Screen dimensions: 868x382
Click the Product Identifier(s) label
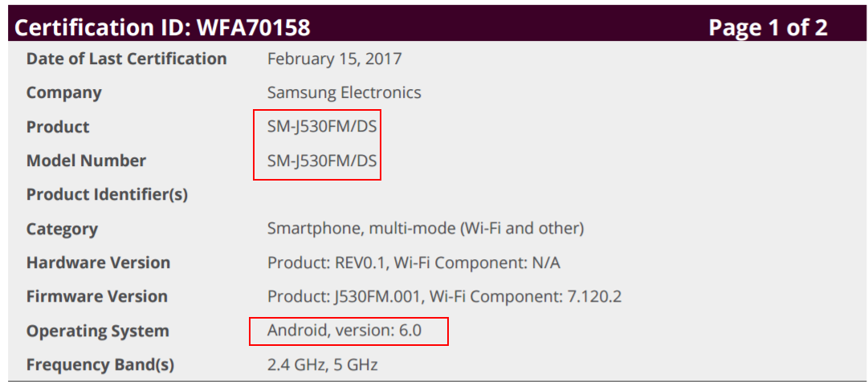(x=107, y=195)
